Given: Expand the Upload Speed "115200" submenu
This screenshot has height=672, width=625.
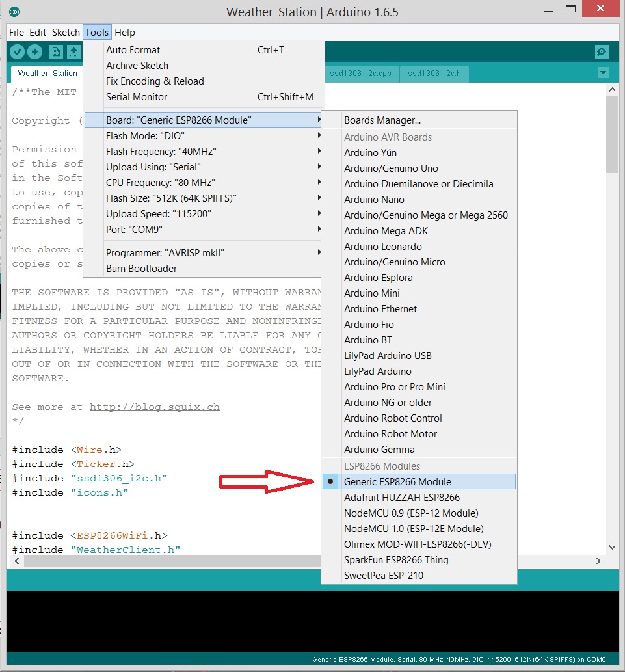Looking at the screenshot, I should pyautogui.click(x=203, y=214).
